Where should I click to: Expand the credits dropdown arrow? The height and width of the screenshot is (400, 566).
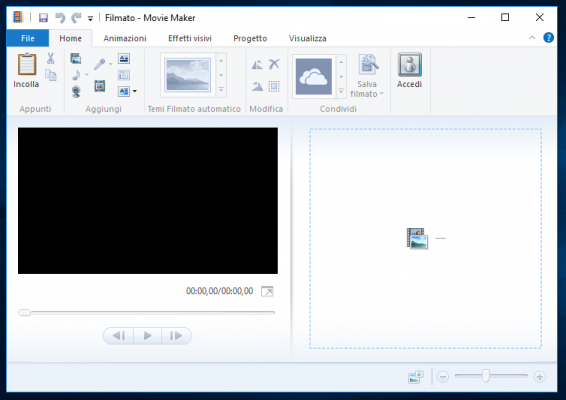click(135, 91)
